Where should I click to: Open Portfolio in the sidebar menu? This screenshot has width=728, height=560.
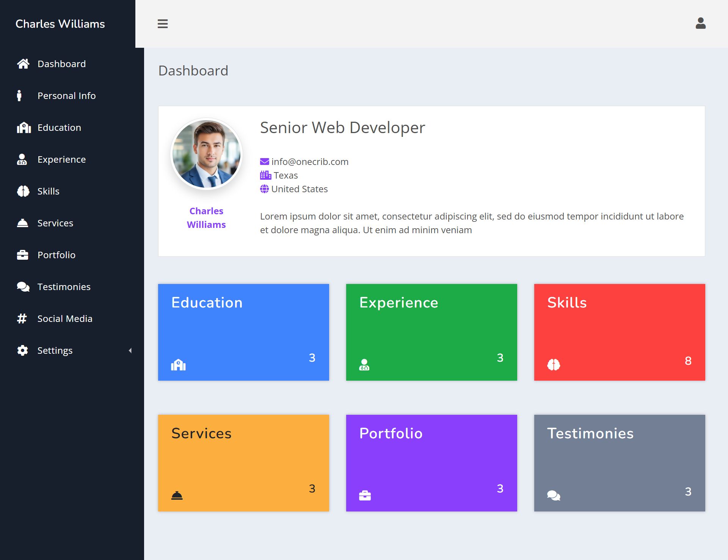coord(56,255)
